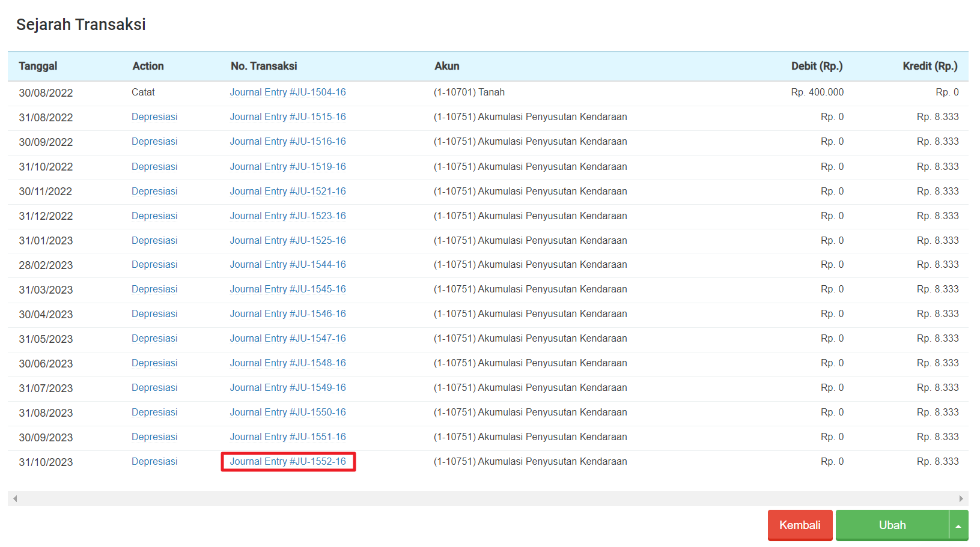Image resolution: width=980 pixels, height=547 pixels.
Task: Click the Debit (Rp.) column header
Action: pos(817,66)
